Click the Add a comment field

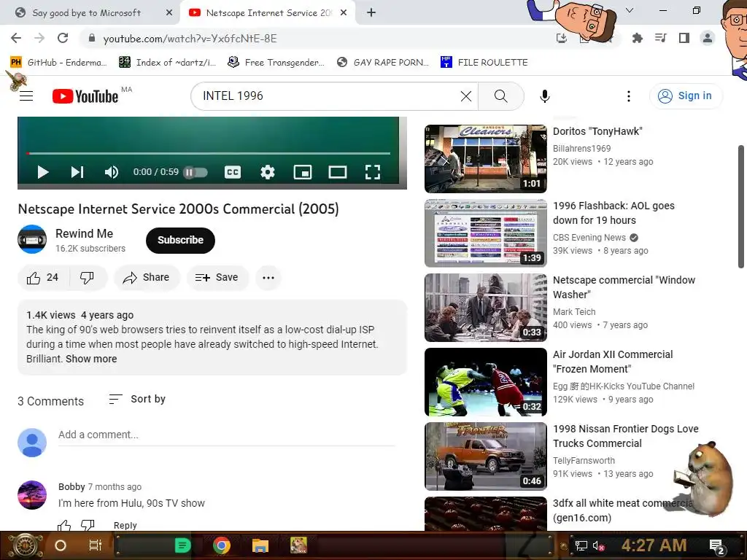point(226,435)
